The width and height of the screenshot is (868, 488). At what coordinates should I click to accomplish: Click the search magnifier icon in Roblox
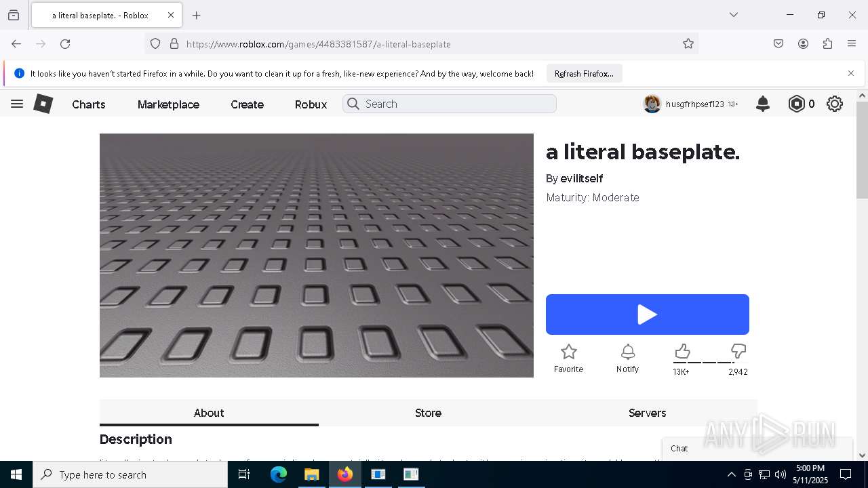pyautogui.click(x=353, y=104)
